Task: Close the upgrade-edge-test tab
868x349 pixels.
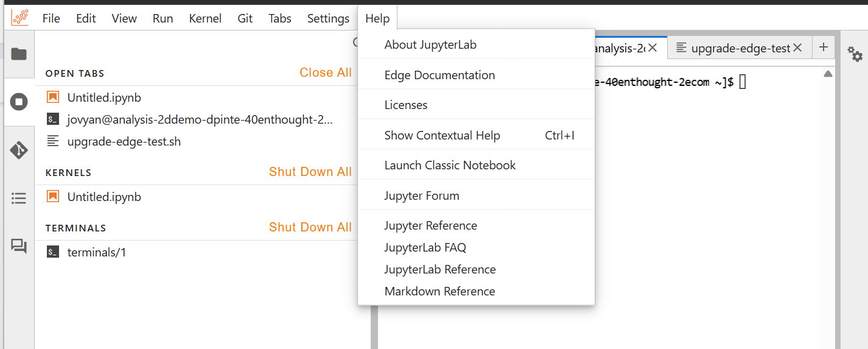Action: 797,48
